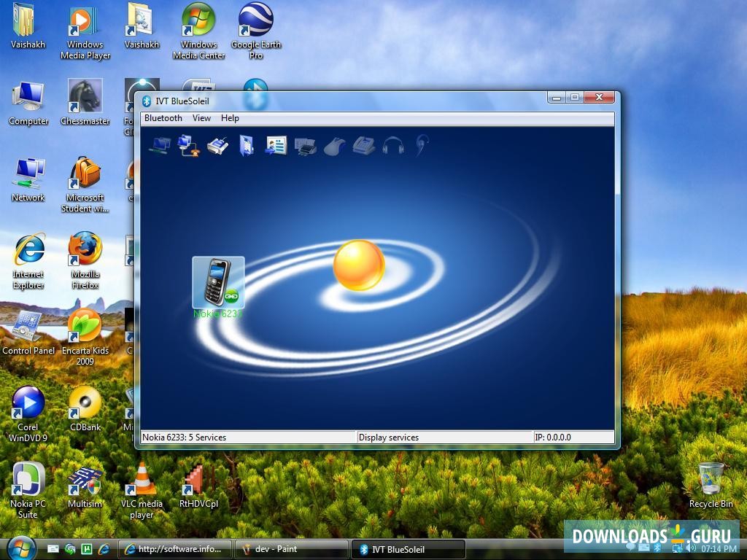This screenshot has width=747, height=560.
Task: Open the Bluetooth menu
Action: point(163,118)
